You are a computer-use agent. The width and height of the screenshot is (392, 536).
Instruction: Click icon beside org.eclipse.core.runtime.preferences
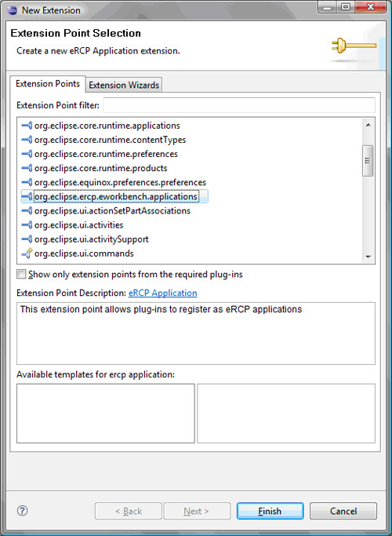click(27, 154)
